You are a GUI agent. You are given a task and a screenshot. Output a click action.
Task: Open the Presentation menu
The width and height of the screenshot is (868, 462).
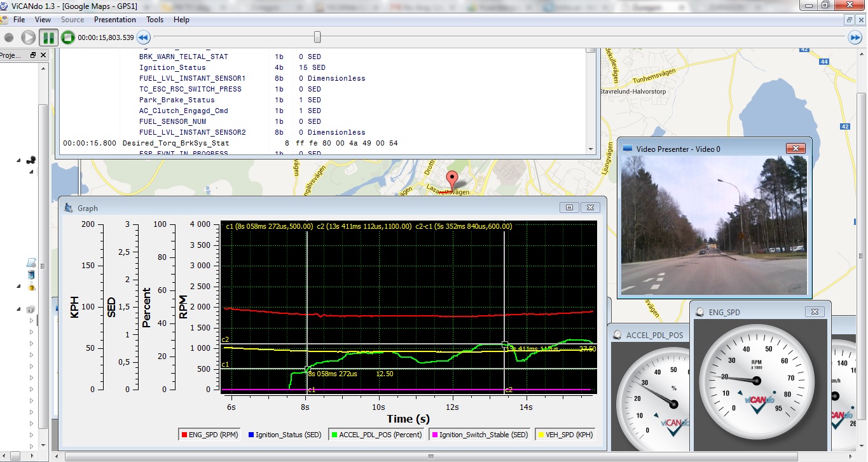tap(115, 20)
